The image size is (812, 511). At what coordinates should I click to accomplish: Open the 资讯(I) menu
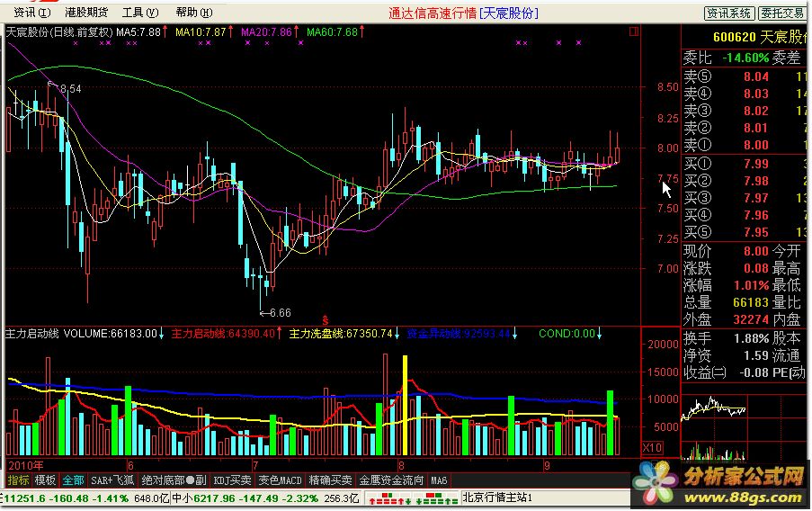coord(31,13)
